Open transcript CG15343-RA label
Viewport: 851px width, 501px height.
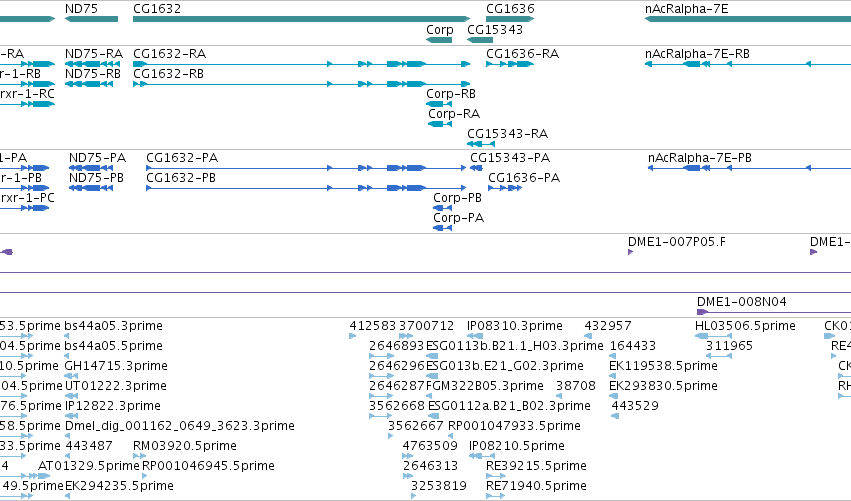[507, 134]
